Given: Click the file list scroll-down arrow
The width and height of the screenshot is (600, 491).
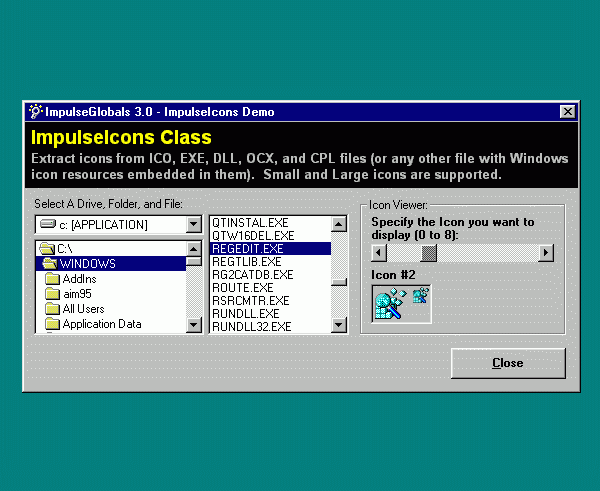Looking at the screenshot, I should click(x=339, y=325).
